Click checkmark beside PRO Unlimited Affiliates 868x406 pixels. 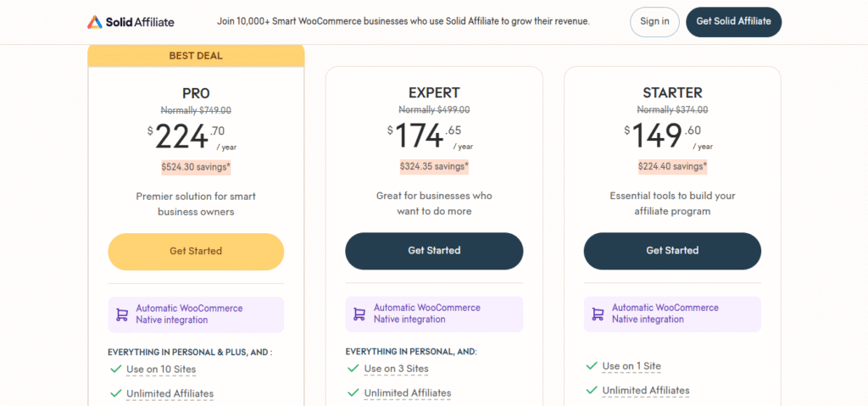[115, 393]
